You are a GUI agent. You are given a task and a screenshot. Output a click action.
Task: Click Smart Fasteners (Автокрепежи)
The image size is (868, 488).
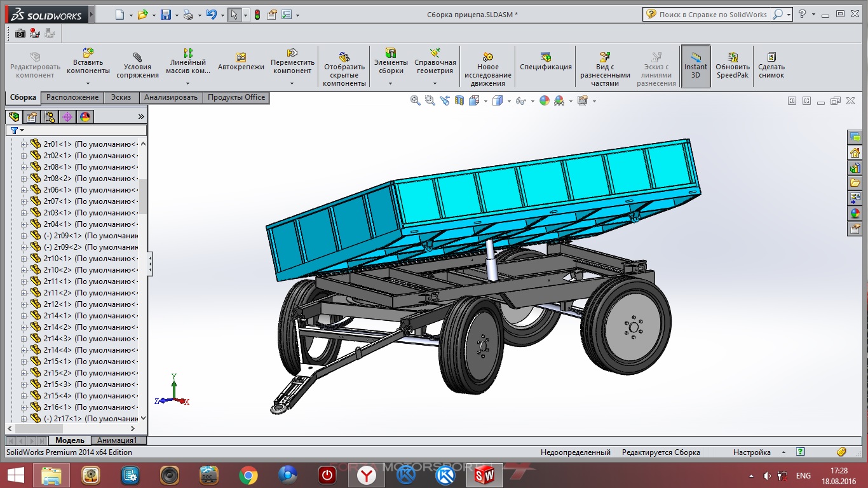click(x=241, y=62)
